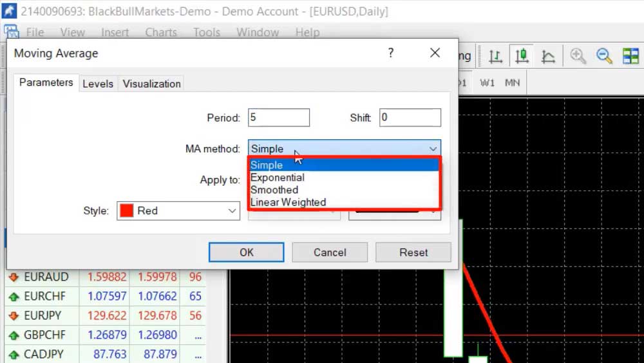This screenshot has width=644, height=363.
Task: Click the dialog help question mark
Action: point(390,54)
